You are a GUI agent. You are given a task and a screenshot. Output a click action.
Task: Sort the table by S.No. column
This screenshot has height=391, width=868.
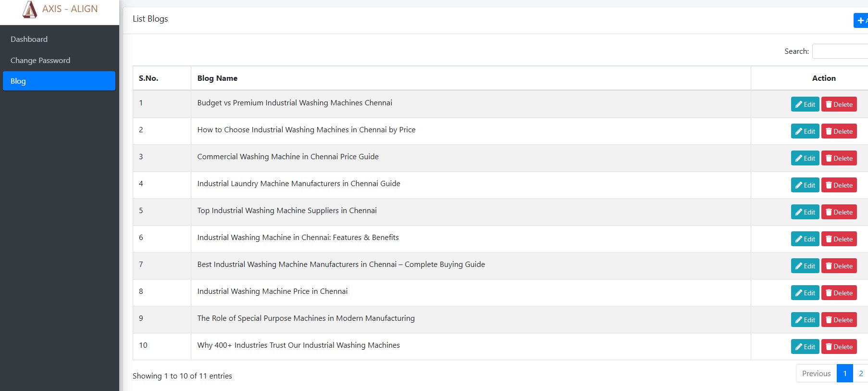click(x=162, y=78)
